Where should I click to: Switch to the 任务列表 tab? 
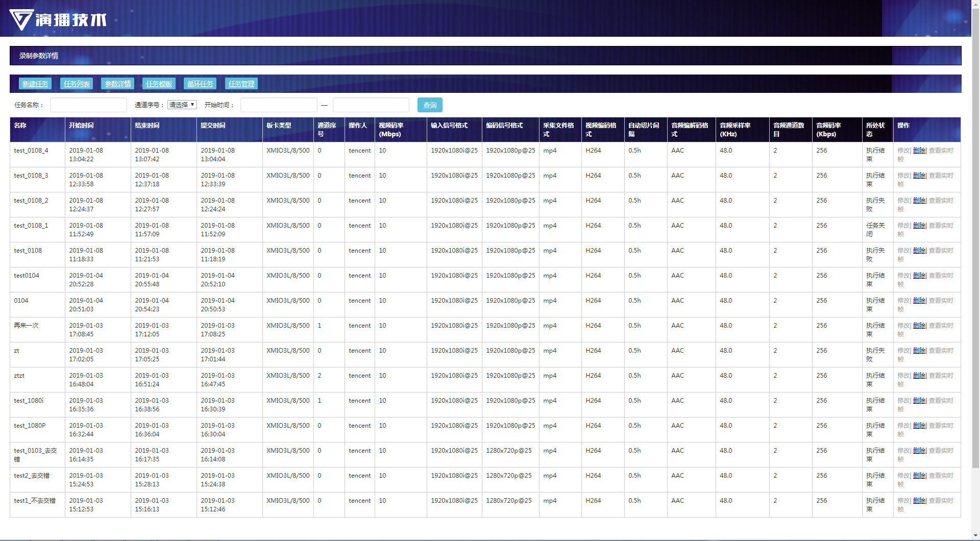pyautogui.click(x=77, y=84)
